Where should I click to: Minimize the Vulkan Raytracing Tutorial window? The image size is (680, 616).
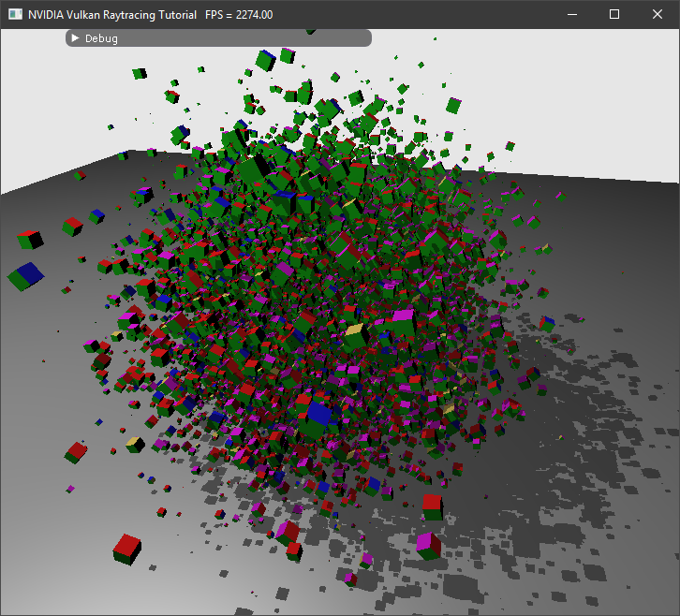coord(571,15)
